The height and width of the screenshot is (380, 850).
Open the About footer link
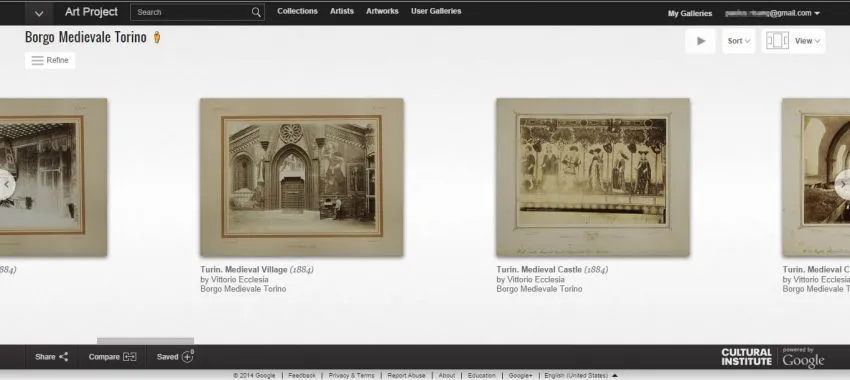tap(447, 375)
